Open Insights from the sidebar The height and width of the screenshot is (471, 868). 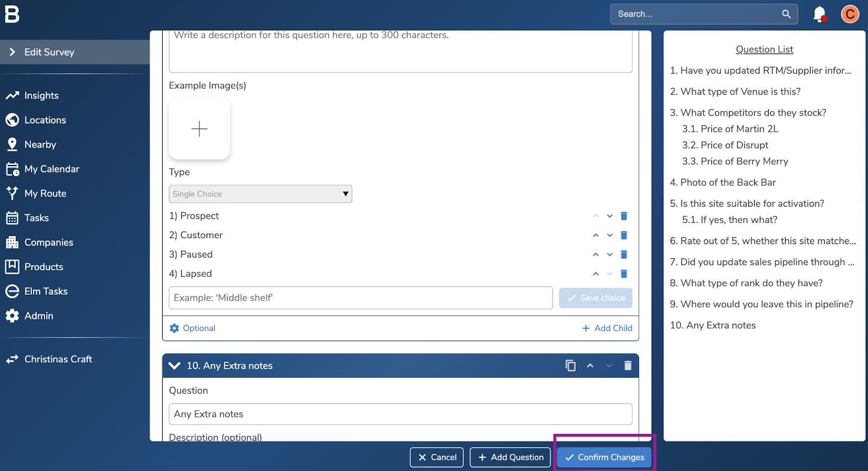[41, 96]
